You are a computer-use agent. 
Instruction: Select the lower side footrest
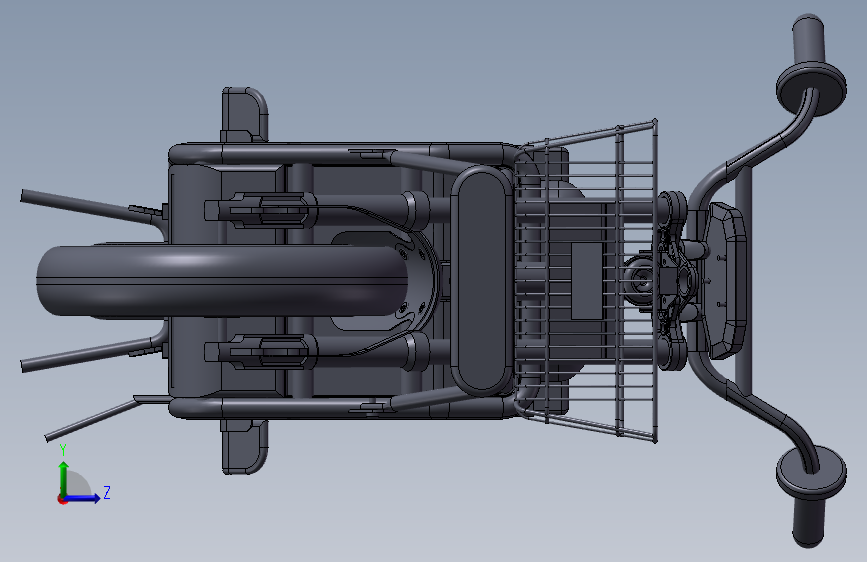click(244, 447)
